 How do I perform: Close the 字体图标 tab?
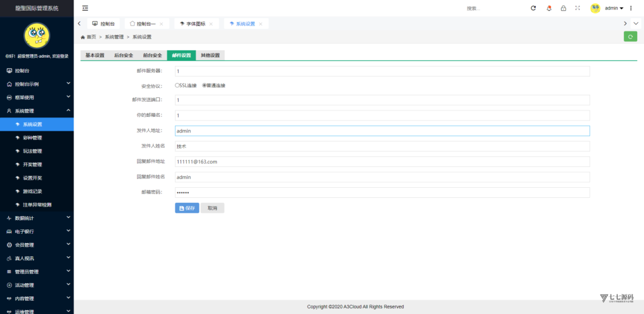tap(211, 24)
